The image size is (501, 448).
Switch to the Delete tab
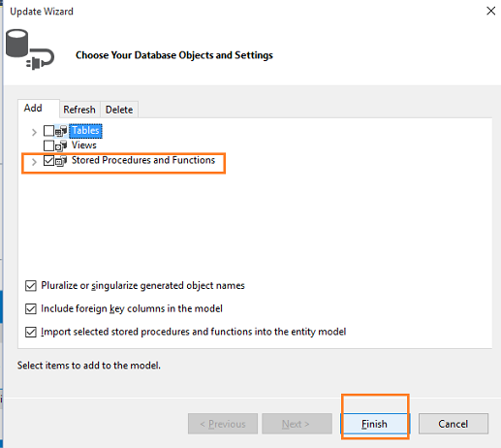point(119,110)
